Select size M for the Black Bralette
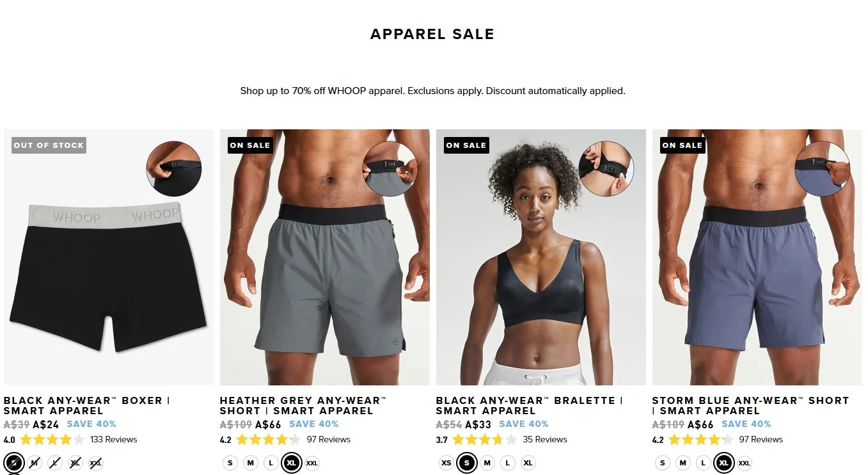 tap(487, 463)
